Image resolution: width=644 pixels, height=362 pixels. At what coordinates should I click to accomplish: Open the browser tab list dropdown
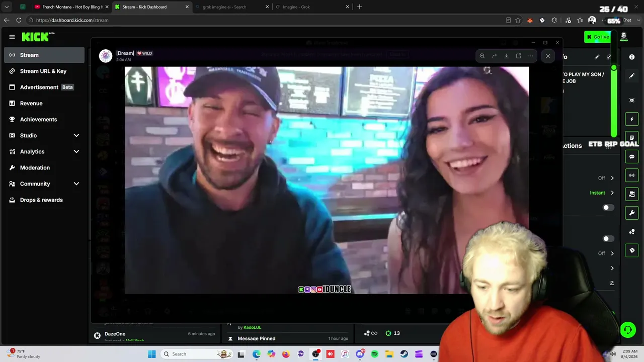pyautogui.click(x=7, y=7)
